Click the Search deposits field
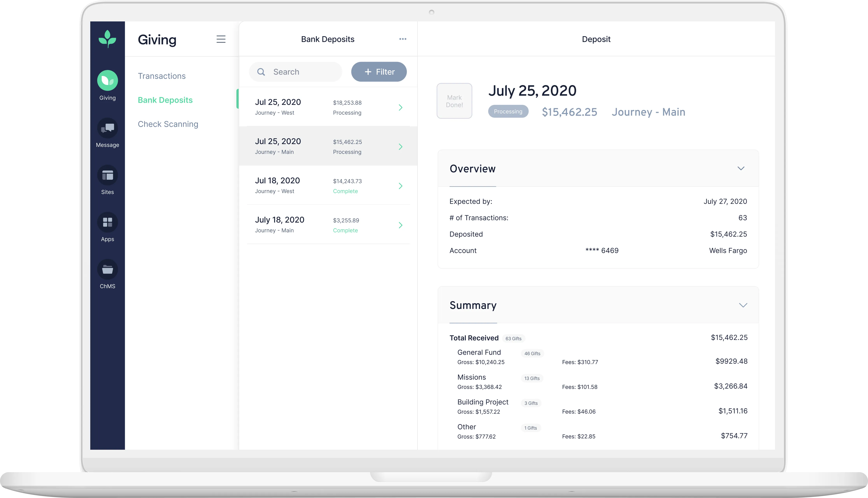Screen dimensions: 868x498 click(x=295, y=72)
